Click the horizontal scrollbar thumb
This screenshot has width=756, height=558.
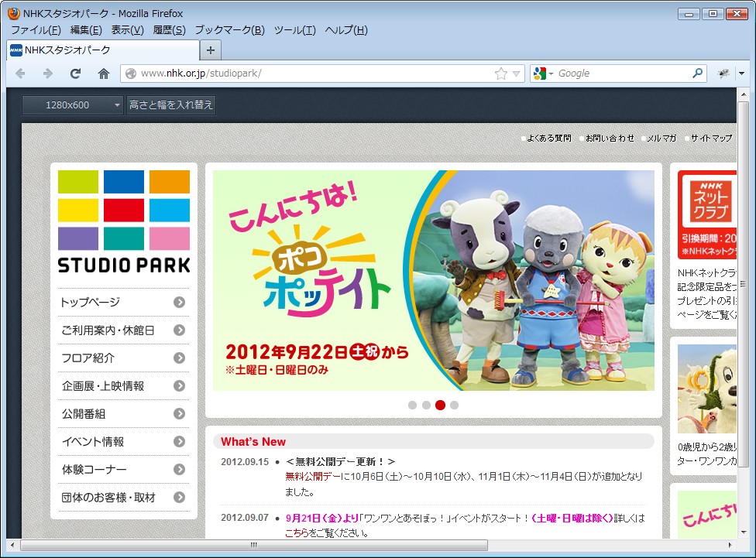click(254, 545)
